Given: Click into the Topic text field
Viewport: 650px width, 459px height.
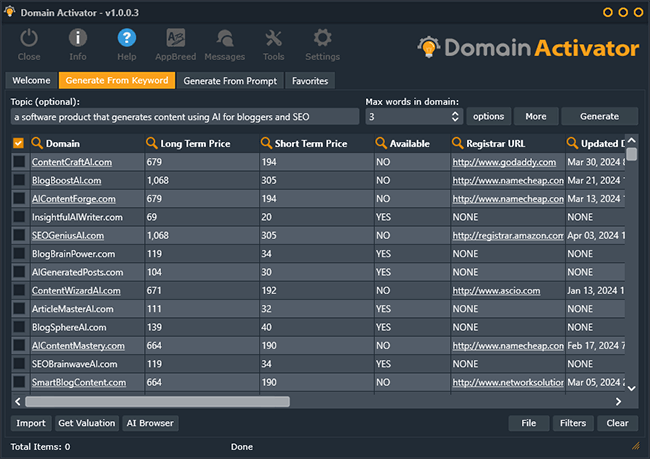Looking at the screenshot, I should point(184,117).
